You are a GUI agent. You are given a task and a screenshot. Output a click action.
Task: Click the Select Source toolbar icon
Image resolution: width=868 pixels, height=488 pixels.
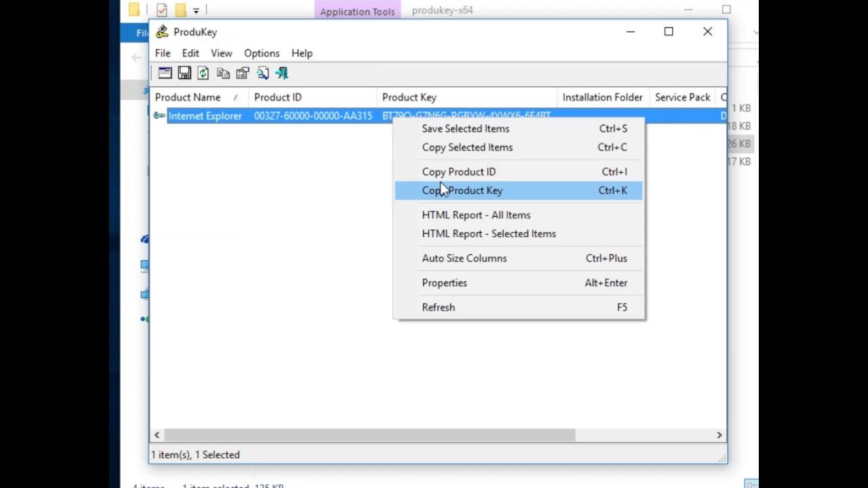pos(165,73)
